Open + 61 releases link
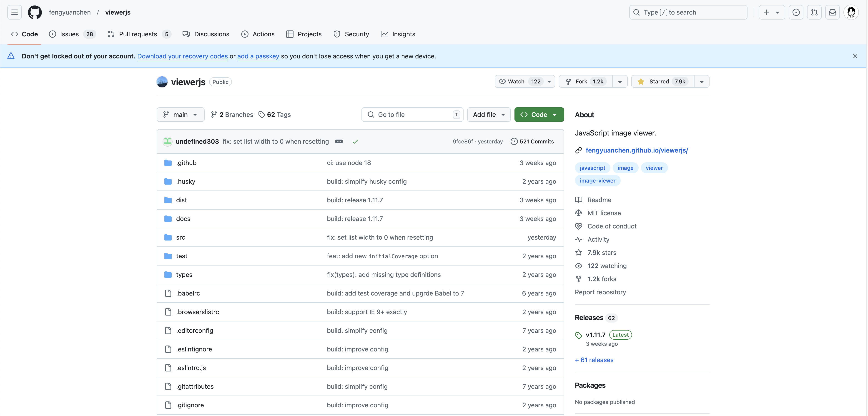This screenshot has height=416, width=868. click(594, 360)
